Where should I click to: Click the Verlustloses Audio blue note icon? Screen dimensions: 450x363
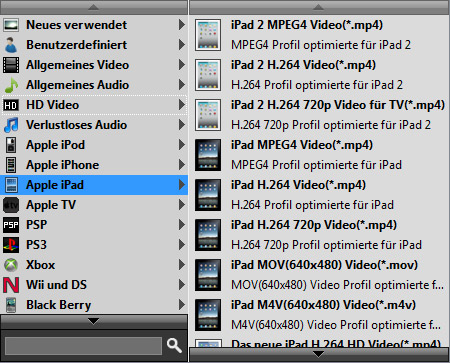11,125
